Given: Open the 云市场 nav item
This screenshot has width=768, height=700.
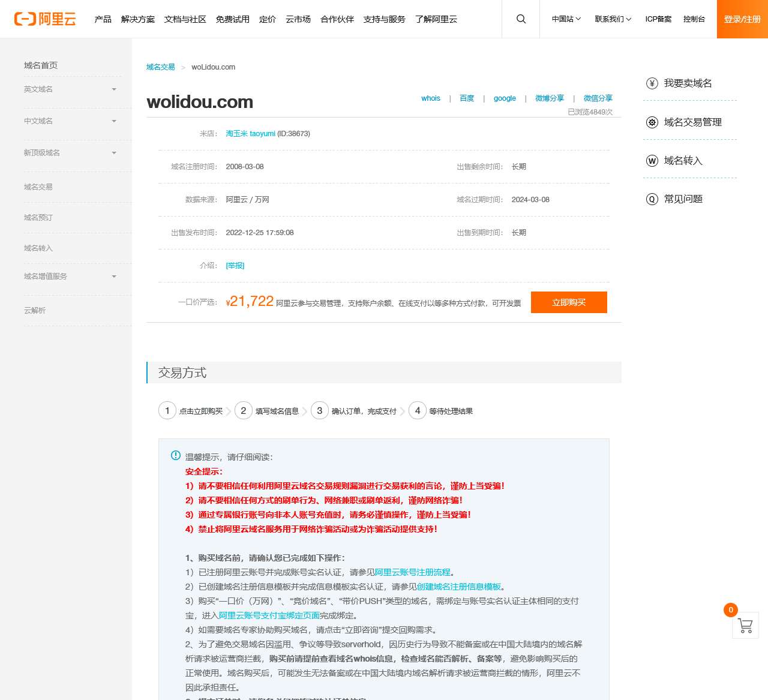Looking at the screenshot, I should [298, 19].
